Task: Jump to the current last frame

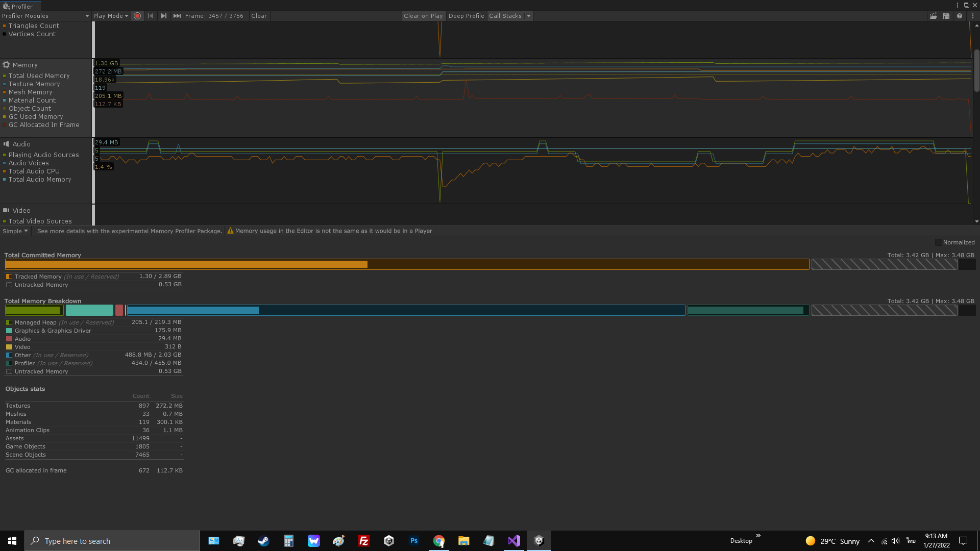Action: [x=177, y=16]
